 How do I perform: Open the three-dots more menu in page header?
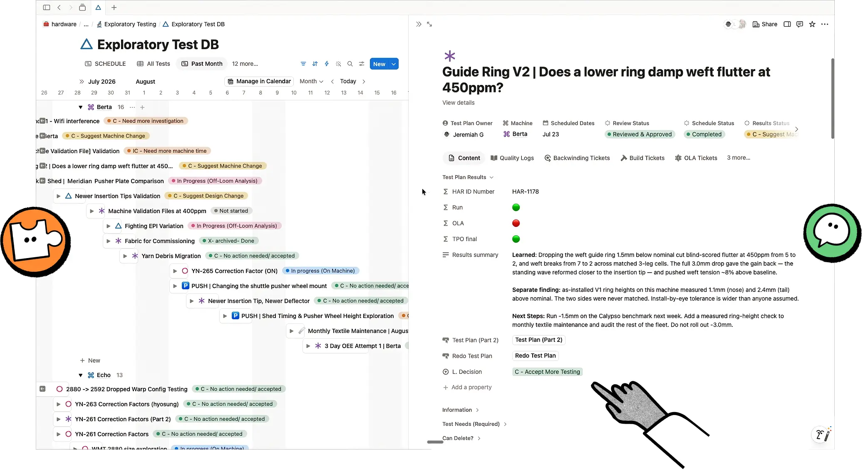(825, 24)
